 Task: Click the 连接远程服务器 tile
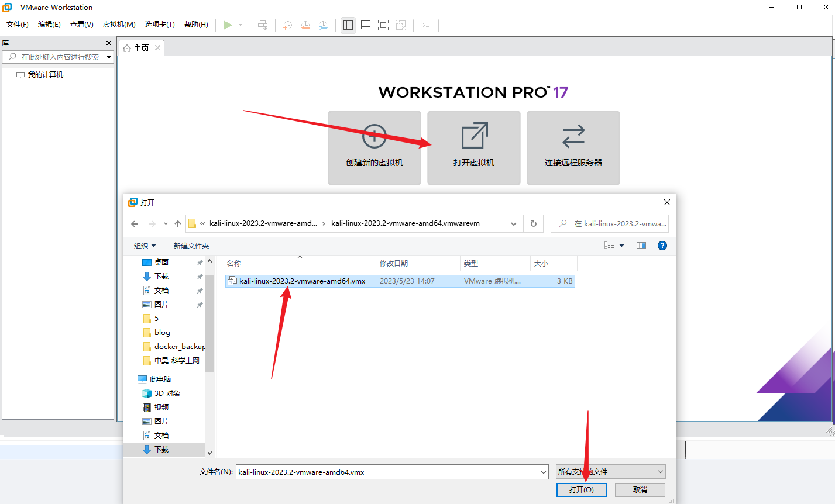573,148
